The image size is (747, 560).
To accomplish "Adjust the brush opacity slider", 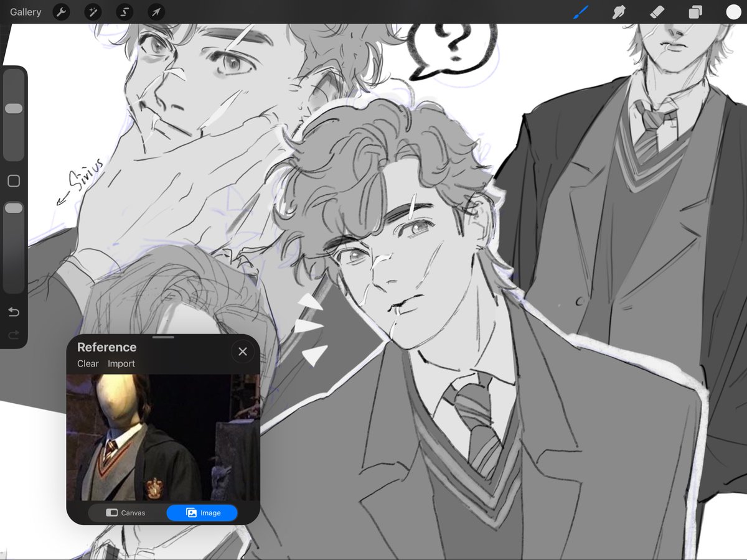I will pos(14,208).
